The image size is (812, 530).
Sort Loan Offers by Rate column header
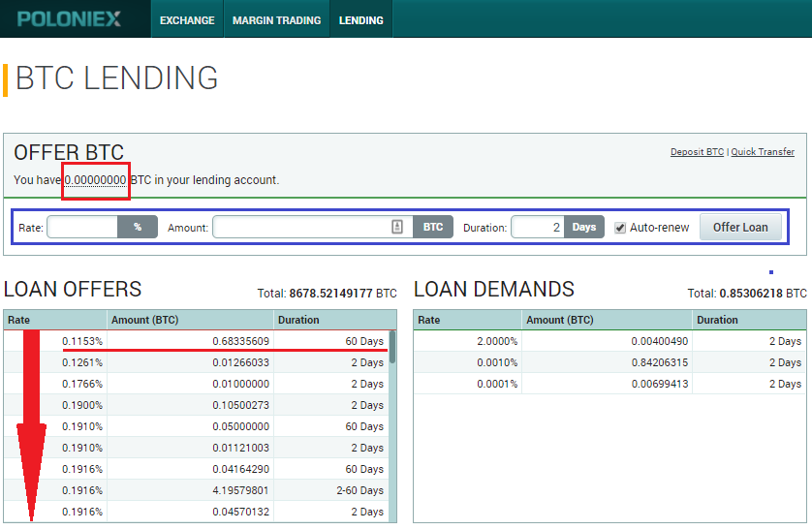[54, 320]
